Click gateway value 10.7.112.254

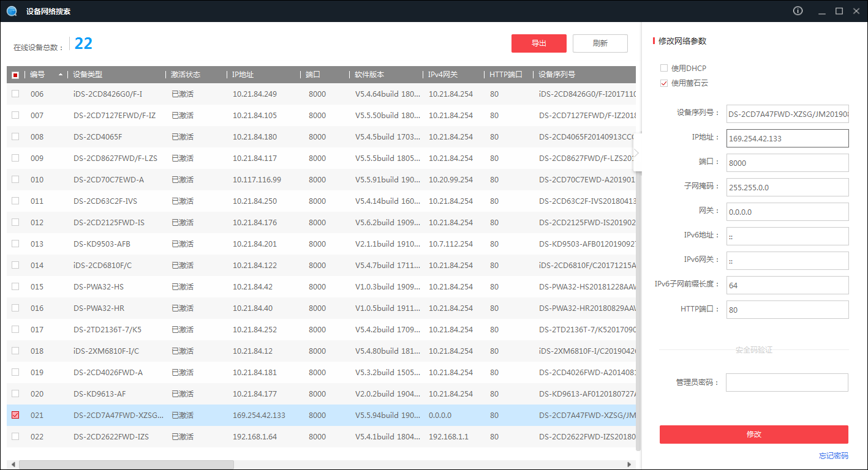pyautogui.click(x=451, y=244)
